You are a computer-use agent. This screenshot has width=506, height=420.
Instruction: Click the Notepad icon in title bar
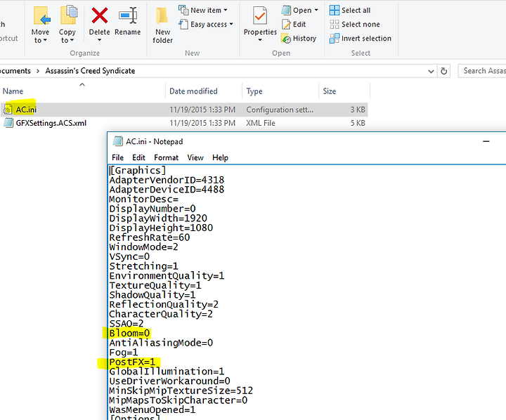[118, 141]
